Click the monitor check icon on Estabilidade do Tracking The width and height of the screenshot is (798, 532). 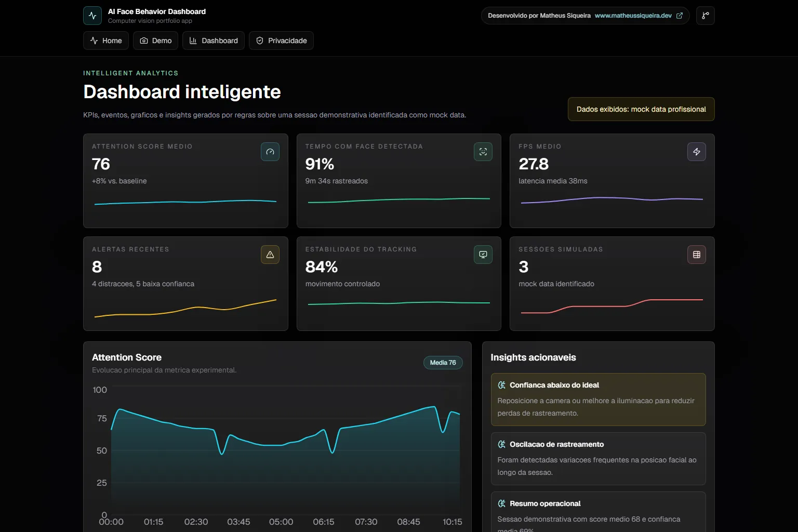483,255
